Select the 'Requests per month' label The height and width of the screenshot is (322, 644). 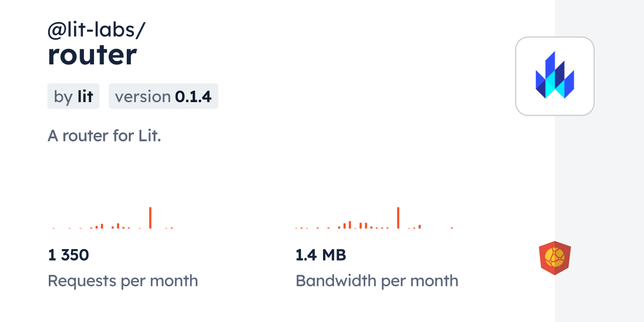(x=123, y=281)
